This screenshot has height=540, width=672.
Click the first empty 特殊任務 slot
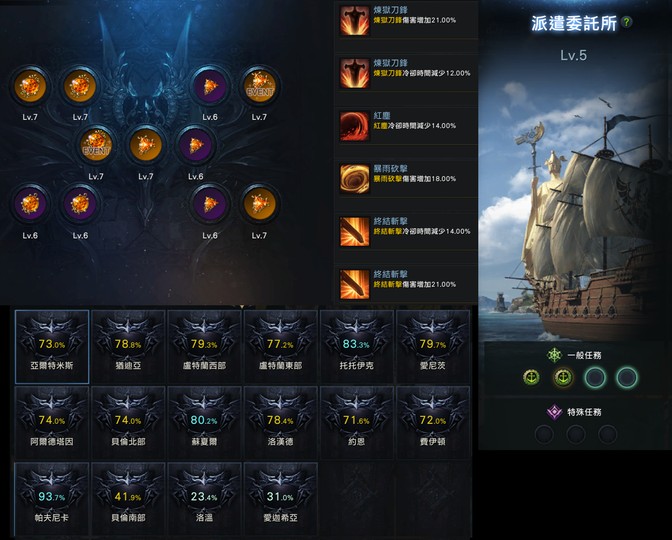544,434
